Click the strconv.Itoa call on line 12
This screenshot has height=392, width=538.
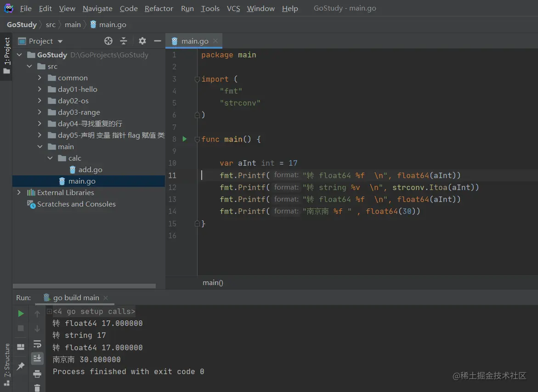(x=436, y=187)
